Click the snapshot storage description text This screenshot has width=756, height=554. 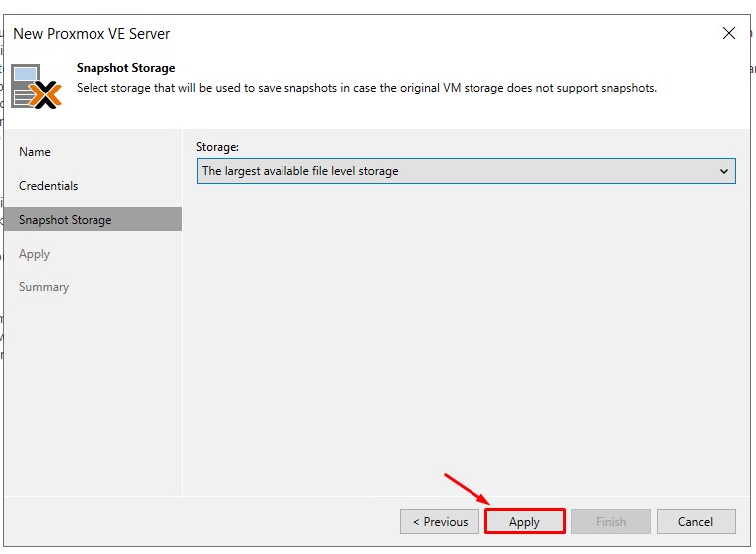[366, 88]
